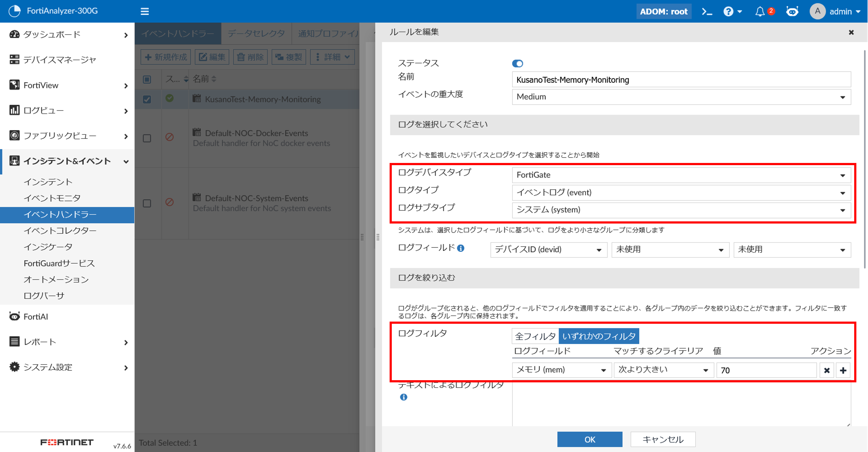Image resolution: width=868 pixels, height=452 pixels.
Task: Click the ログフィールド info icon
Action: (461, 248)
